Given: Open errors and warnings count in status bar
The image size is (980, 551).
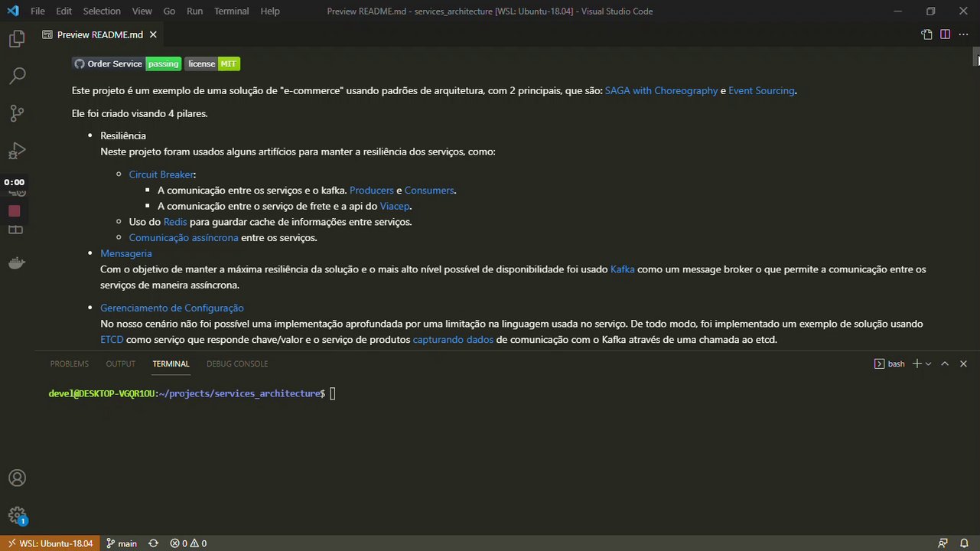Looking at the screenshot, I should coord(188,543).
